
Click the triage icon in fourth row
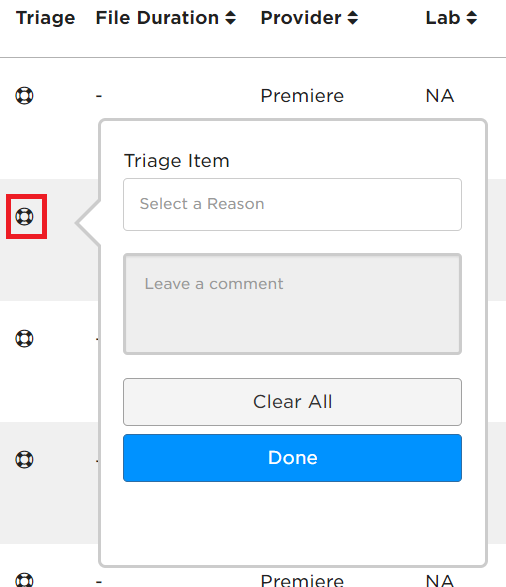tap(24, 459)
